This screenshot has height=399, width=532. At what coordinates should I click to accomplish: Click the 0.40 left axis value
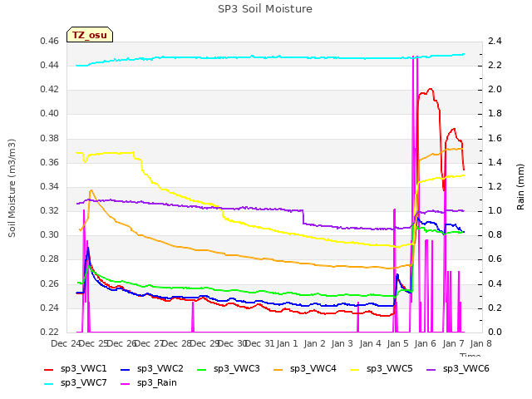pos(49,114)
